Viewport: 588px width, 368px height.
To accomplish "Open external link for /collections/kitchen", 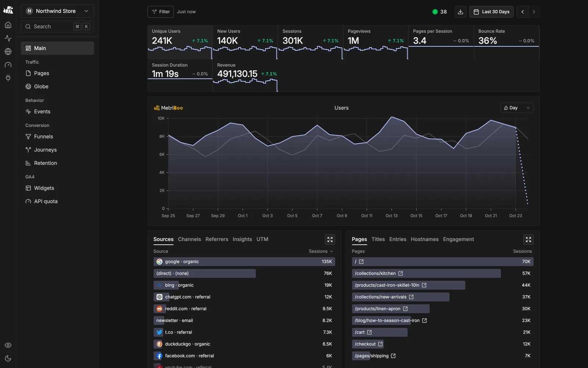I will [x=401, y=273].
